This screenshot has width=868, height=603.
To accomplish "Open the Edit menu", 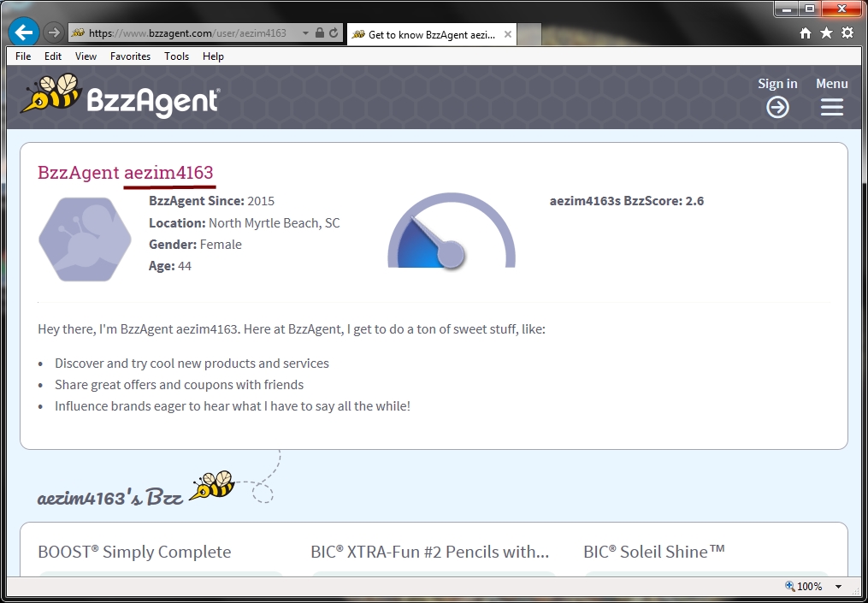I will click(x=52, y=56).
